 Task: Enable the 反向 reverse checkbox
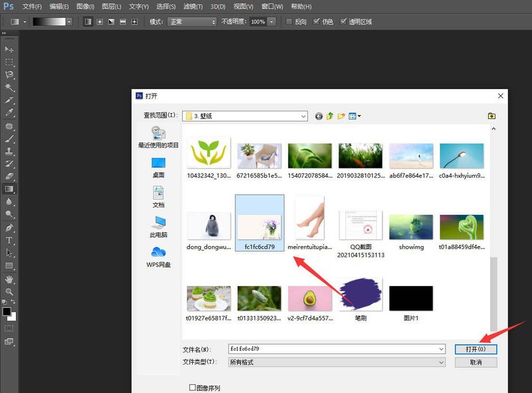click(289, 22)
